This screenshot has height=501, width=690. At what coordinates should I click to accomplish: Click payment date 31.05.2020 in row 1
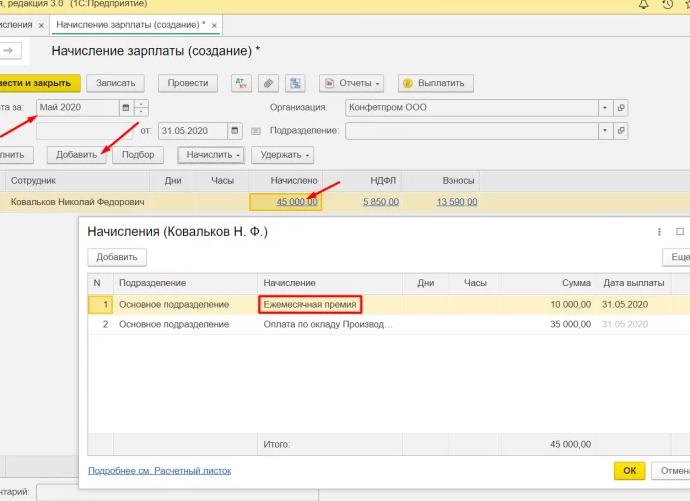[625, 304]
